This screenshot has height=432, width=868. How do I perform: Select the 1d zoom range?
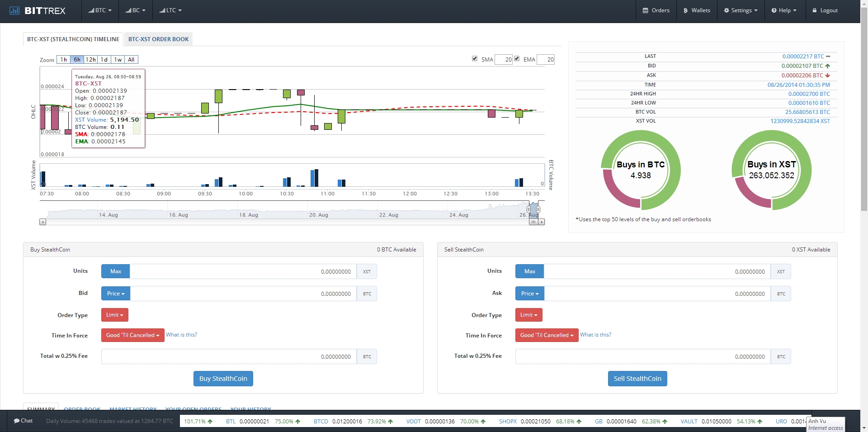[x=104, y=60]
